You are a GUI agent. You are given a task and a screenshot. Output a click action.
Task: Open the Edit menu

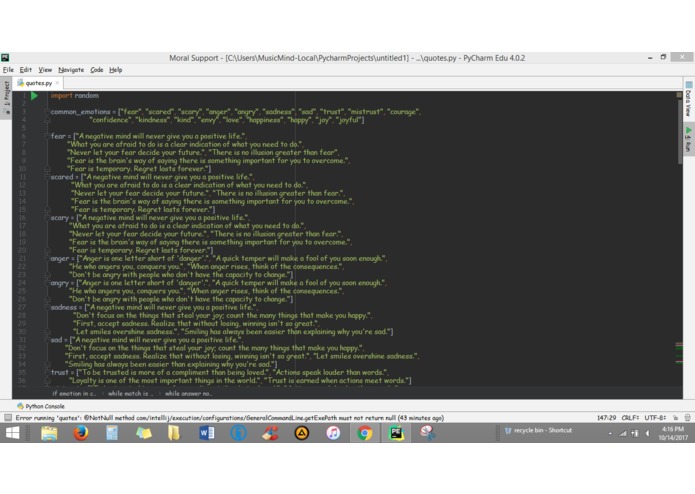coord(26,70)
